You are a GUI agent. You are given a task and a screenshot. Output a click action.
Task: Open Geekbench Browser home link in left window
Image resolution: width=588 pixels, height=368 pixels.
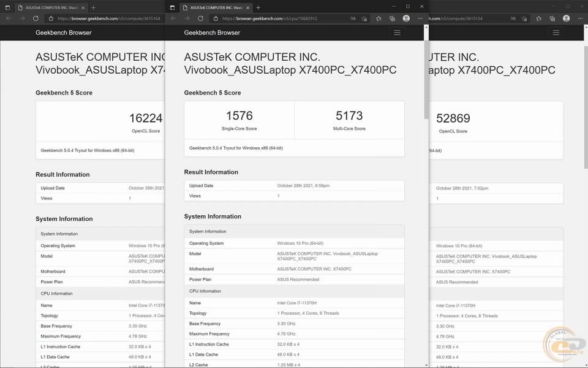(x=63, y=33)
